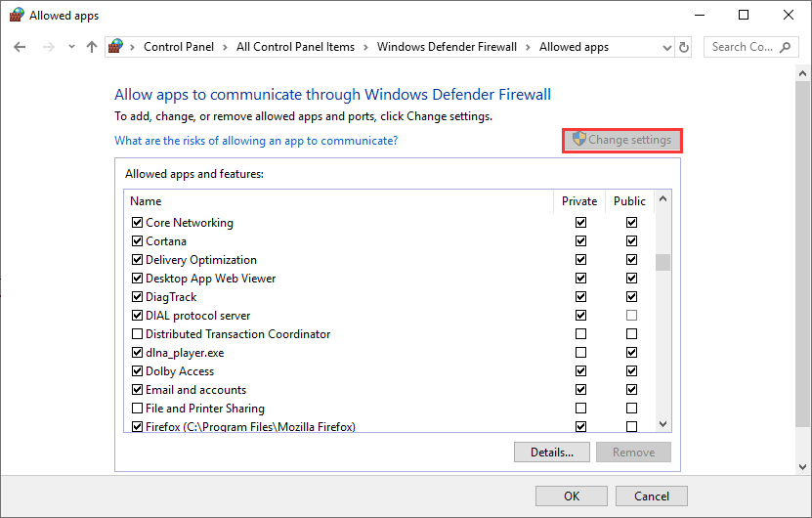Maximize the Allowed apps window
The image size is (812, 518).
[744, 15]
